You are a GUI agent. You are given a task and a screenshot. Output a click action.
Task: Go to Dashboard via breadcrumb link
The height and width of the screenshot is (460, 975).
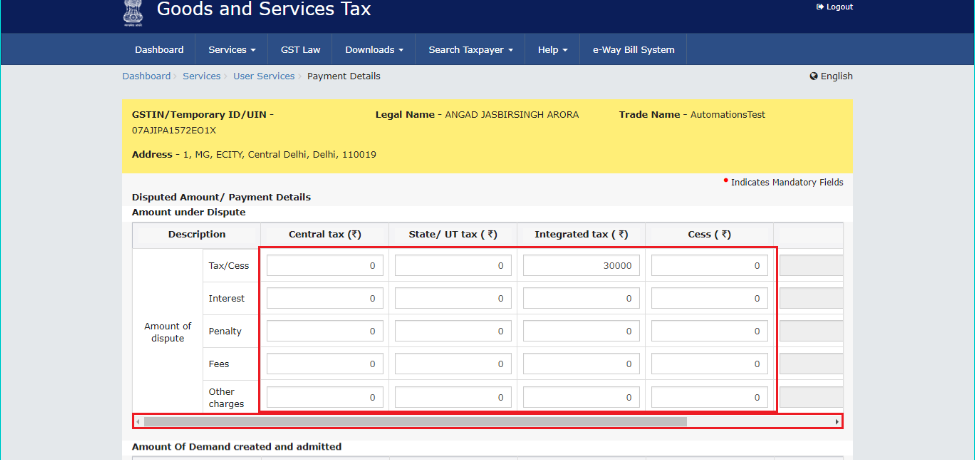(146, 76)
